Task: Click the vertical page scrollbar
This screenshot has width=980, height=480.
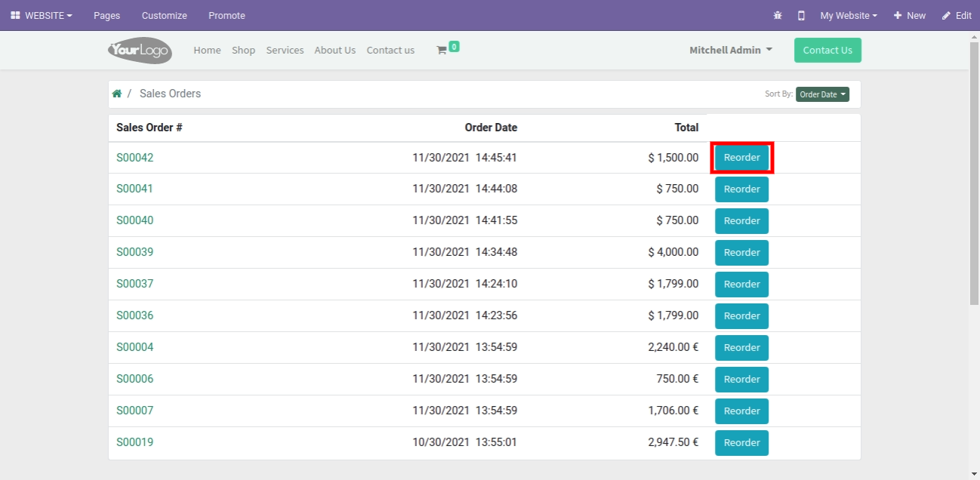Action: coord(974,174)
